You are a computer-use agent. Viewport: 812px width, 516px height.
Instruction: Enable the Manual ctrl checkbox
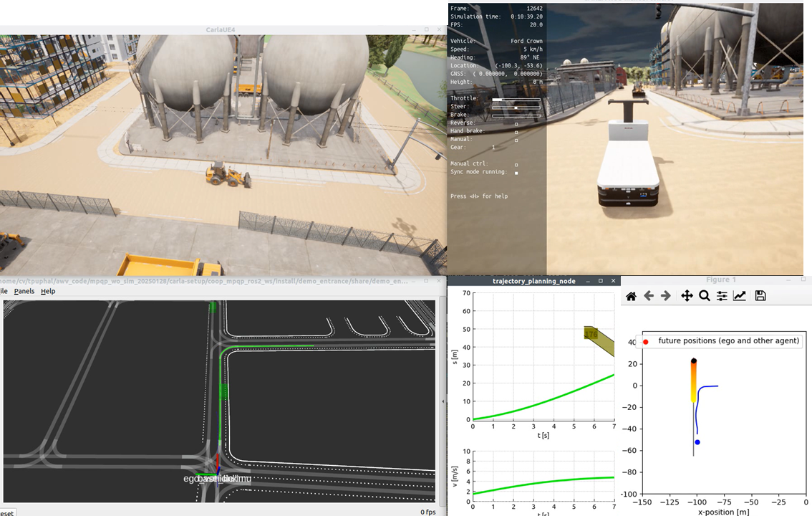point(517,164)
